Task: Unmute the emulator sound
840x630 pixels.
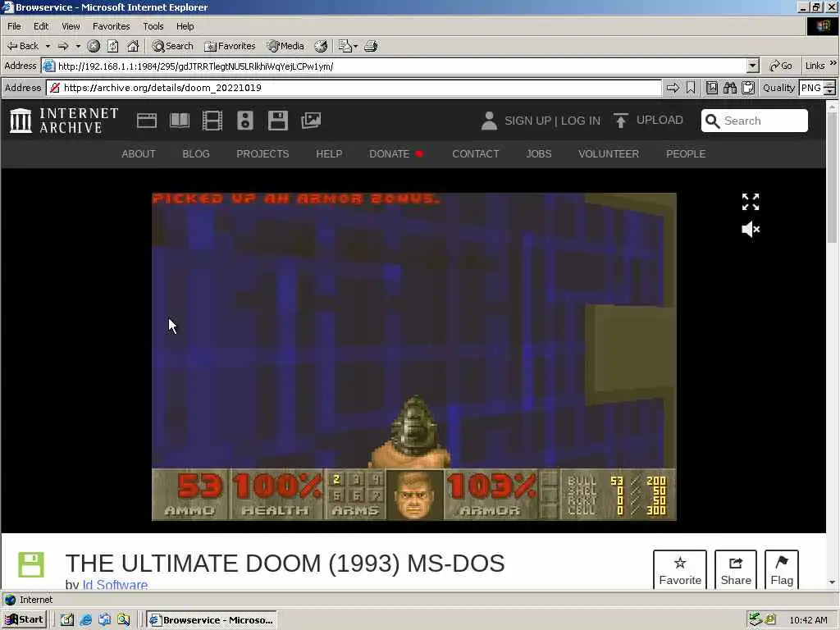Action: 751,230
